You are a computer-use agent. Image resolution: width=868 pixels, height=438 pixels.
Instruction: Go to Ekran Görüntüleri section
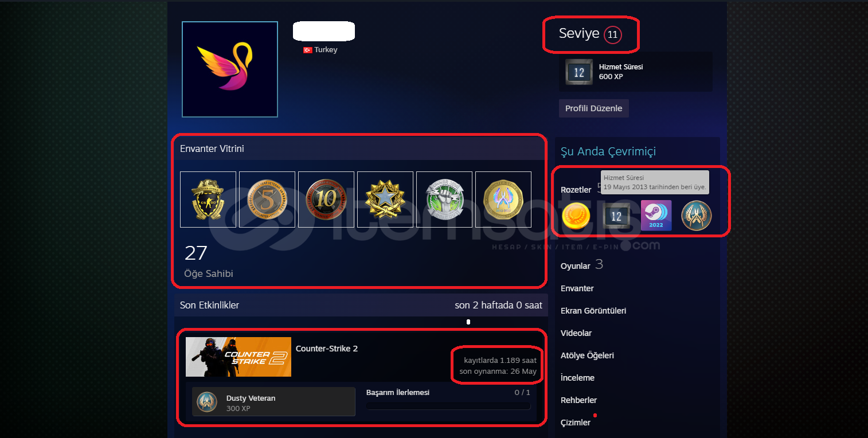click(x=593, y=311)
